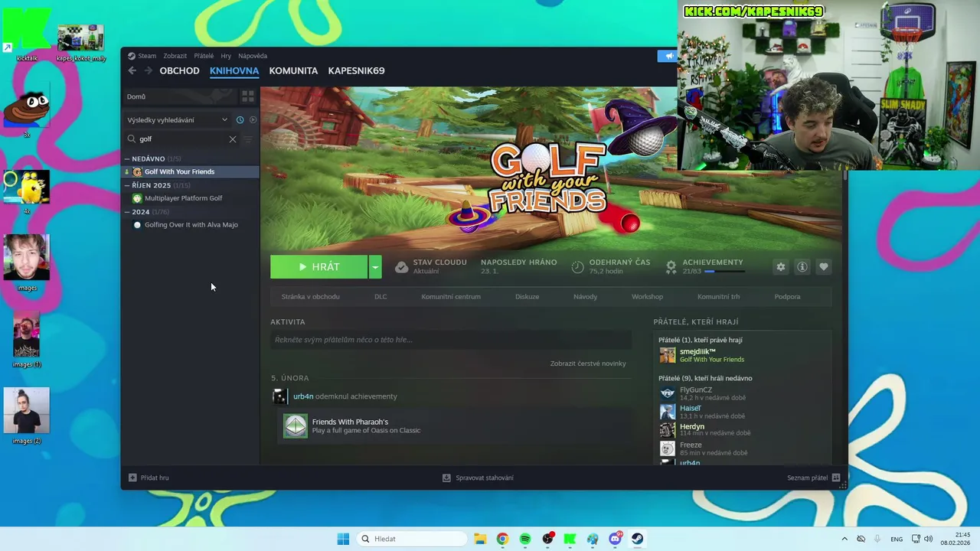Image resolution: width=980 pixels, height=551 pixels.
Task: Collapse the ŘÍJEN 2025 group
Action: 127,185
